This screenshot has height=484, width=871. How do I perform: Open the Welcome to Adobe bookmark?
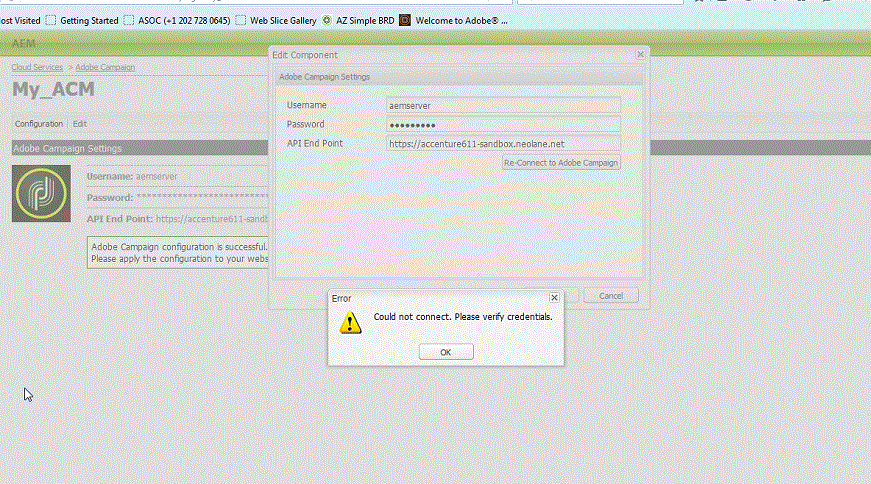461,21
